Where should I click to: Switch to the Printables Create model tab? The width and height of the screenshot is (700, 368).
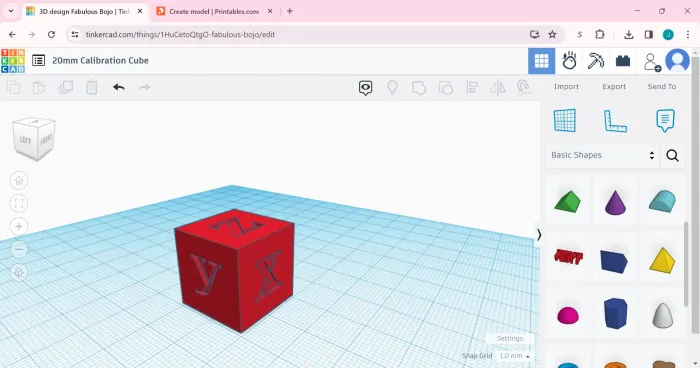pyautogui.click(x=214, y=12)
